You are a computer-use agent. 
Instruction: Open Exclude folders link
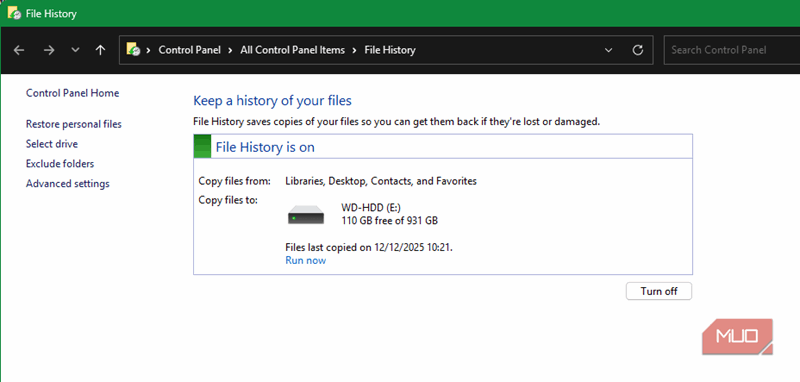[60, 164]
